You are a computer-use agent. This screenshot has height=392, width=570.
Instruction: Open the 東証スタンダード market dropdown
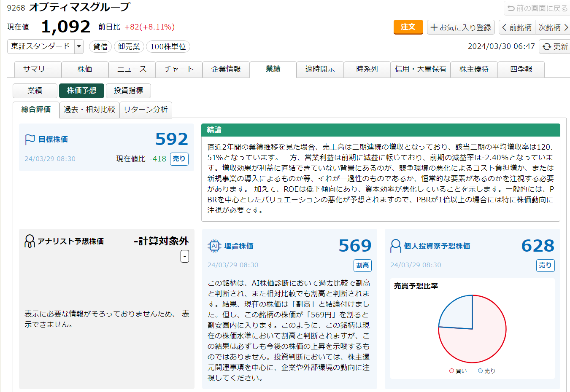45,46
